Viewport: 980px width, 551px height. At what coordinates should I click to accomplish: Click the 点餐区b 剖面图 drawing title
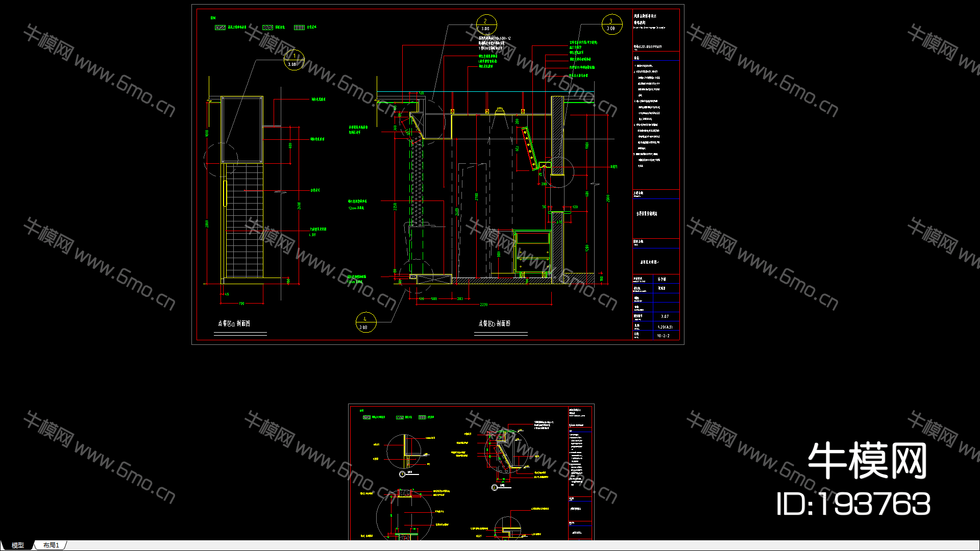(x=494, y=323)
